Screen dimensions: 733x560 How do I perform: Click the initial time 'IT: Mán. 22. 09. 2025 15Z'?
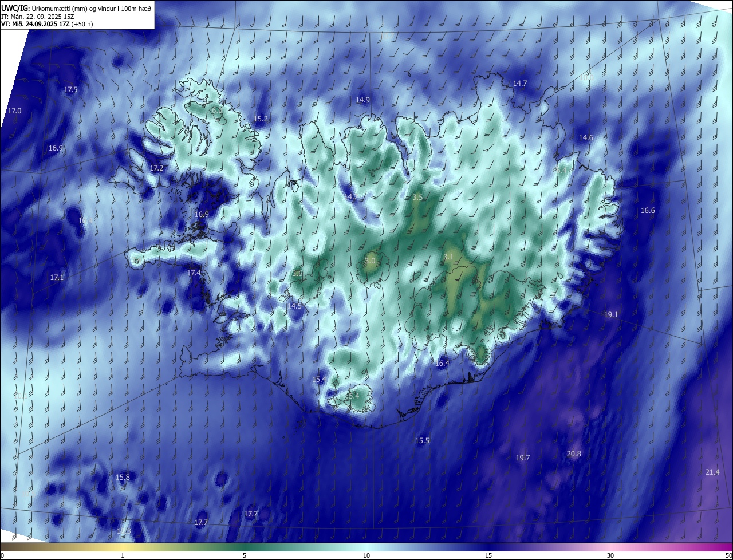(38, 16)
